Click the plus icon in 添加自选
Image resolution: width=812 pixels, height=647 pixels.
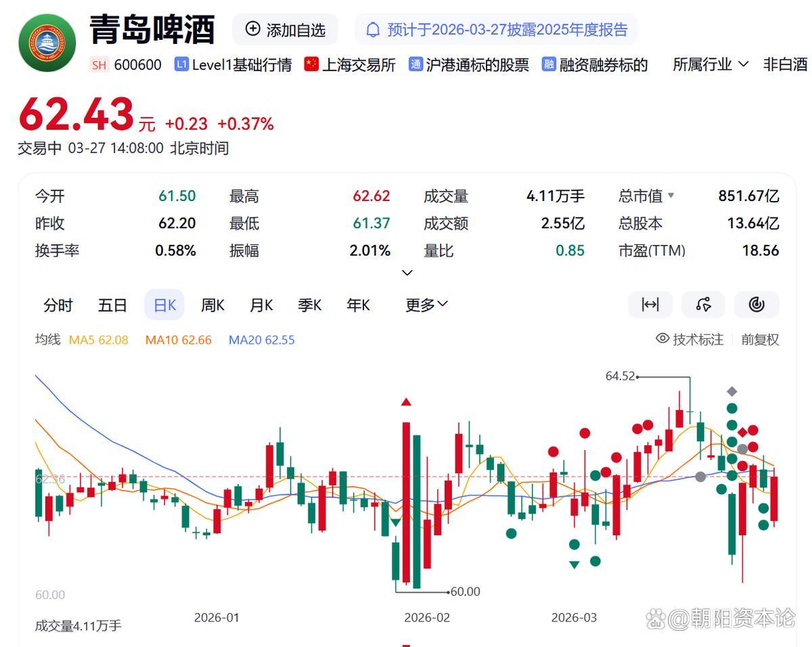(252, 29)
